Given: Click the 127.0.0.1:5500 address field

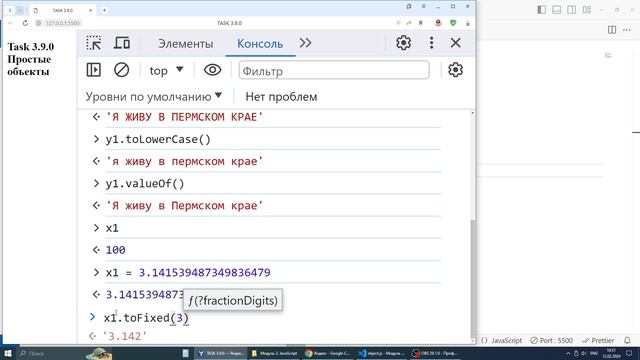Looking at the screenshot, I should tap(62, 23).
